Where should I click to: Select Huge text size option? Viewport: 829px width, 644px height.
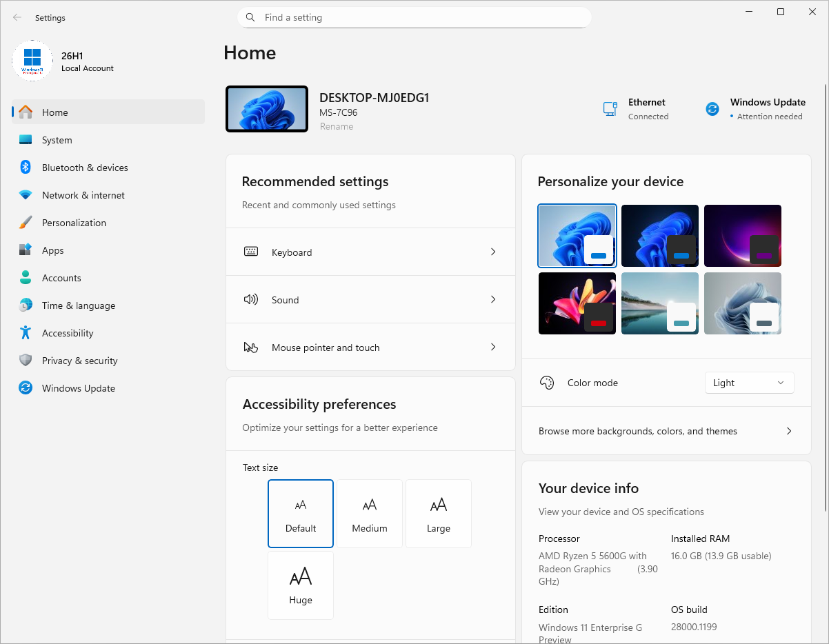[x=301, y=585]
